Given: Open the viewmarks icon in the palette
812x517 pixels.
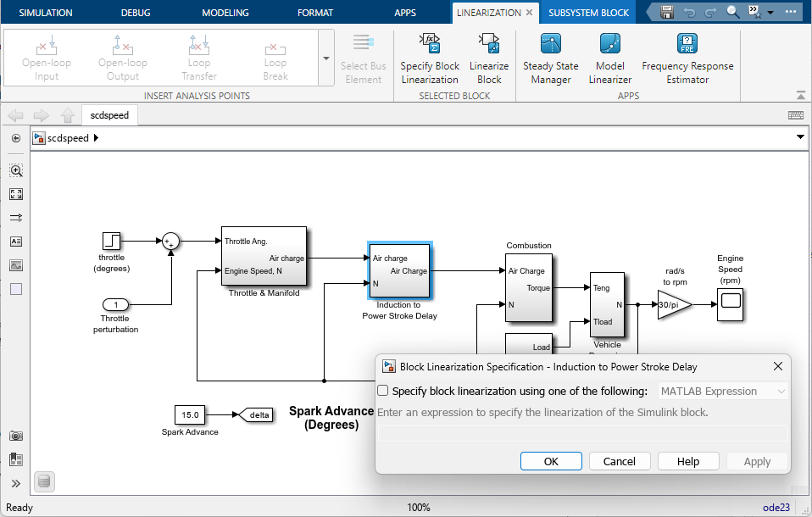Looking at the screenshot, I should [x=16, y=459].
